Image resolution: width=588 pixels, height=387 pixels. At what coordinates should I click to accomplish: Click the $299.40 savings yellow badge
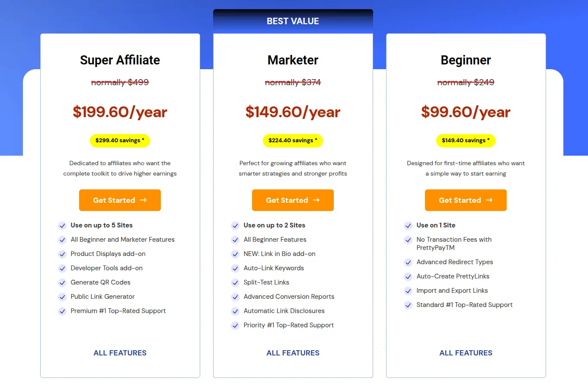pos(120,141)
